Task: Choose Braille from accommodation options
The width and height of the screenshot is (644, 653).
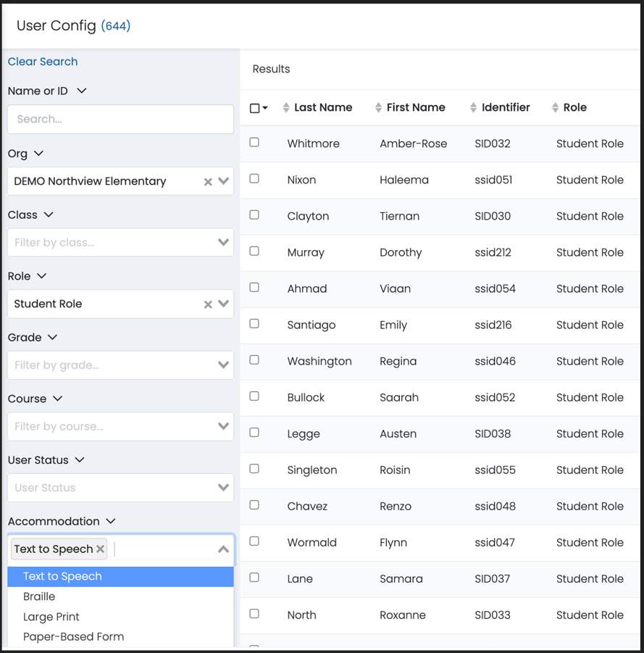Action: 39,596
